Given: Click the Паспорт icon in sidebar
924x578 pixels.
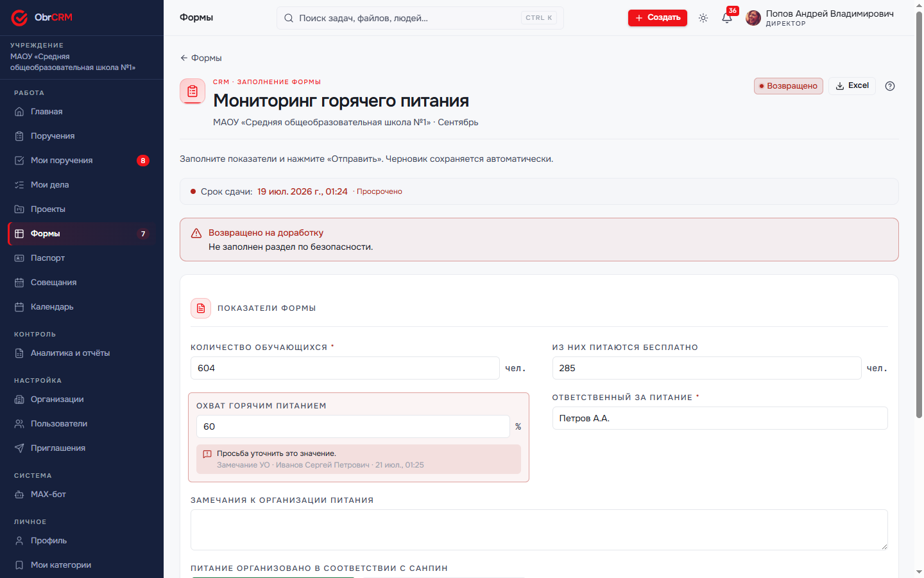Looking at the screenshot, I should [19, 258].
